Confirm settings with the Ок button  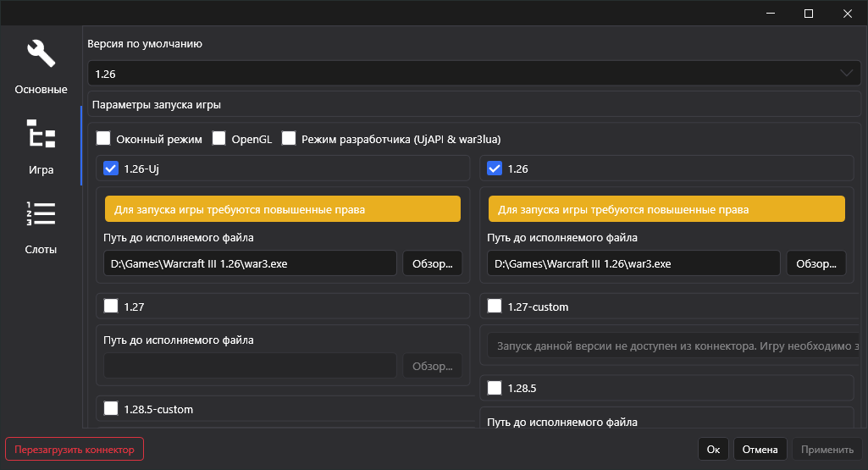pos(713,450)
